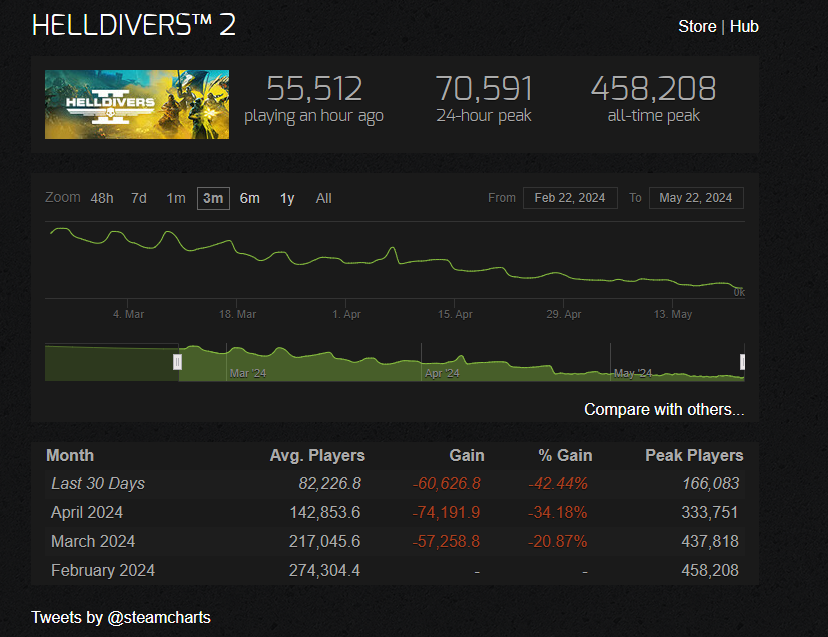Click the Peak Players column header
Image resolution: width=828 pixels, height=637 pixels.
click(694, 455)
